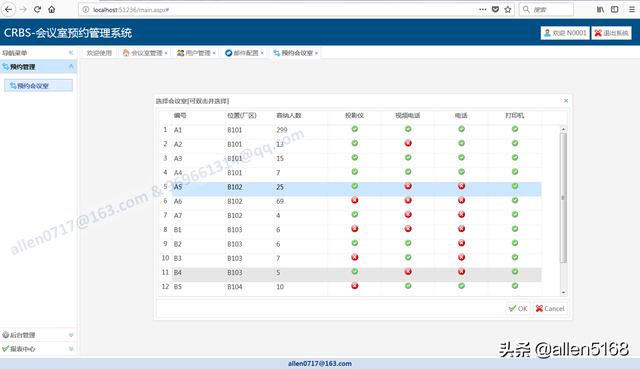Switch to the 会议室管理 tab
The height and width of the screenshot is (369, 640).
tap(147, 53)
